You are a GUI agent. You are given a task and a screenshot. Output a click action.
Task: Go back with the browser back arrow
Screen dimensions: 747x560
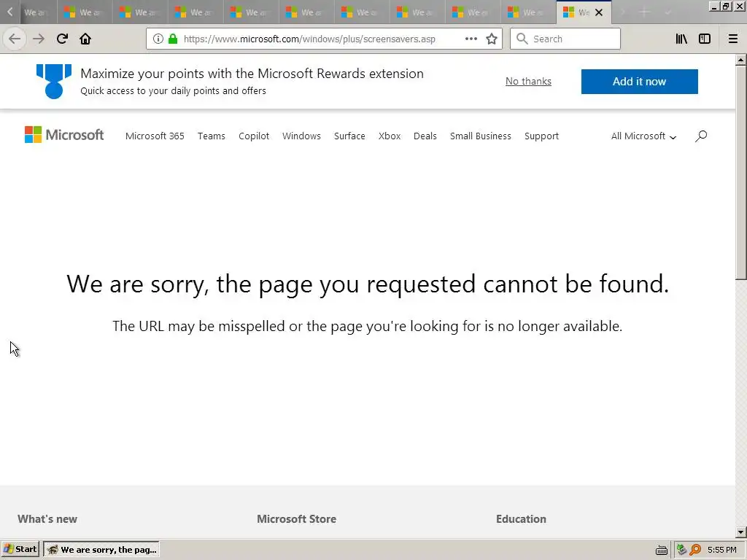point(15,39)
